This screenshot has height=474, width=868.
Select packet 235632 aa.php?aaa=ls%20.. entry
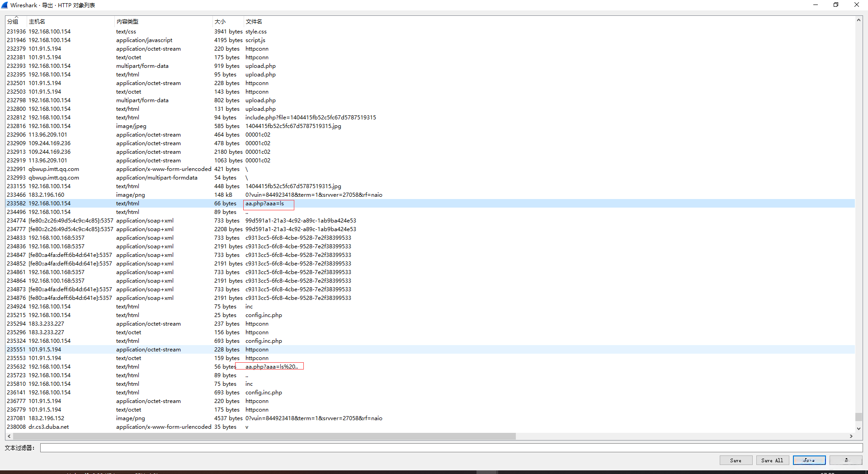tap(430, 367)
